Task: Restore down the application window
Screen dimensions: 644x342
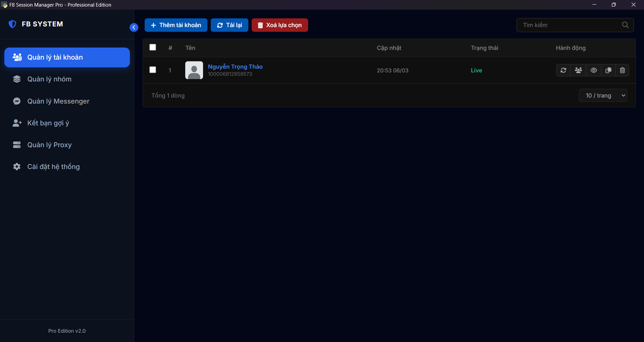Action: pyautogui.click(x=614, y=5)
